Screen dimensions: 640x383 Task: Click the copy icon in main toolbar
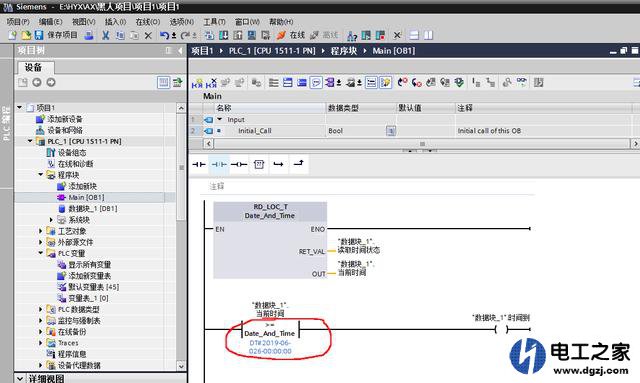click(x=120, y=36)
